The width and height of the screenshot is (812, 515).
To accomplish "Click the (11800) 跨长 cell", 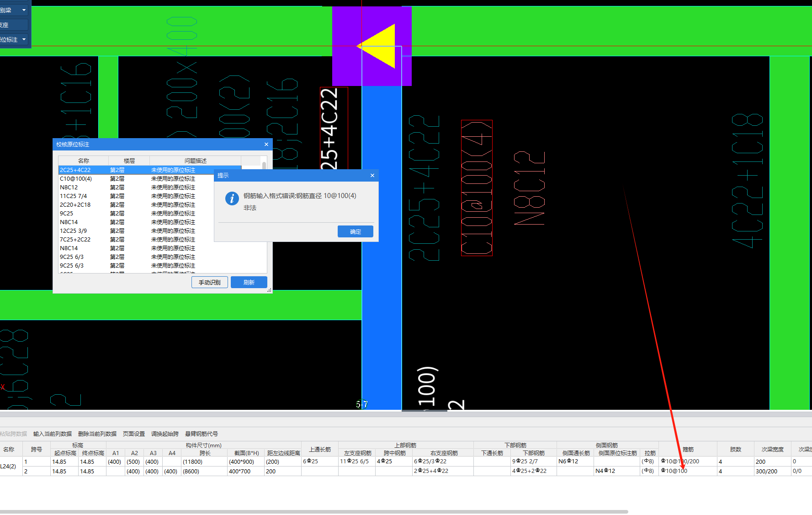I will tap(204, 461).
